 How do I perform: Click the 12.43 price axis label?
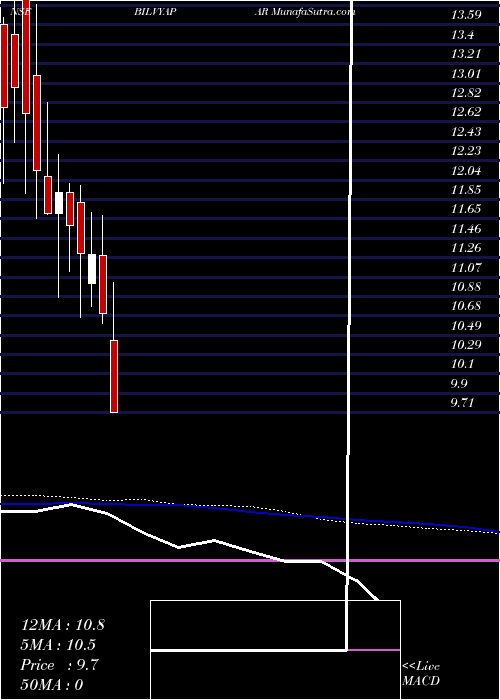(x=466, y=131)
